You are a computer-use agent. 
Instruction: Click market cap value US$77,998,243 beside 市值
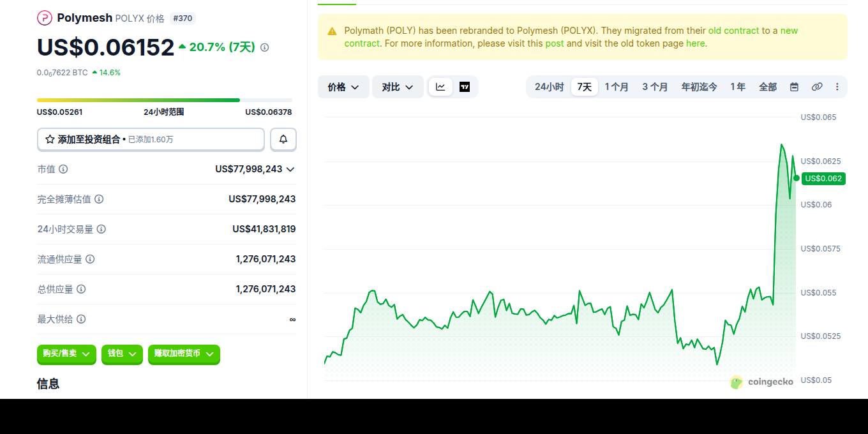(249, 169)
